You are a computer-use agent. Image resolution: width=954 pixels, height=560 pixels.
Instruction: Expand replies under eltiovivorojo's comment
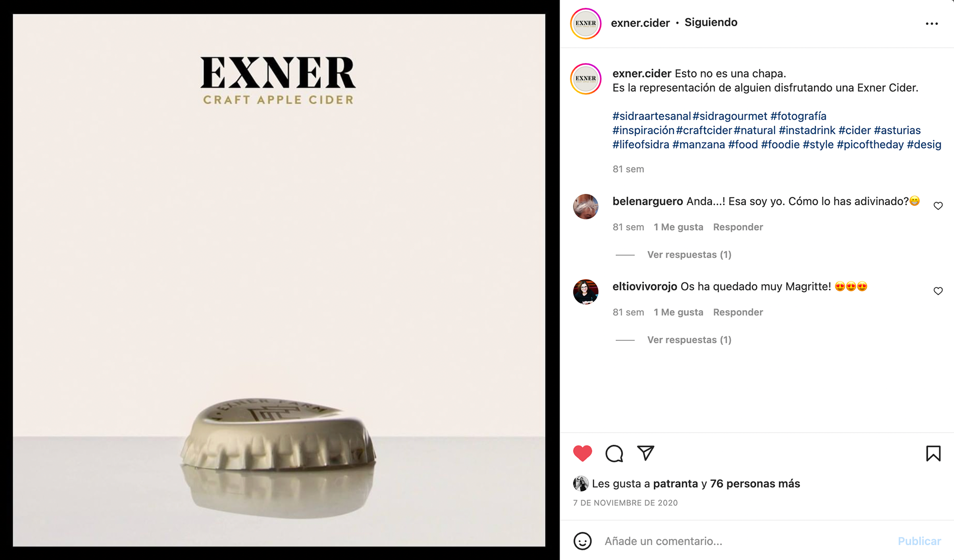point(689,340)
